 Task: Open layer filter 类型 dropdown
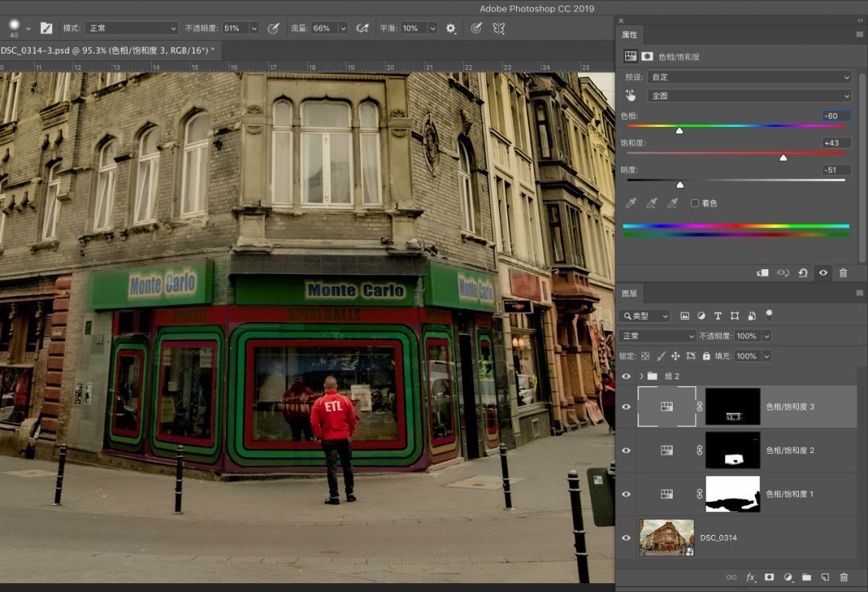[645, 316]
